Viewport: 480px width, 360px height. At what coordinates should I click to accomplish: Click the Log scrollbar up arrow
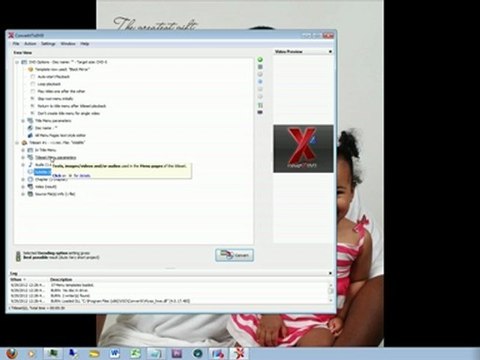point(331,285)
